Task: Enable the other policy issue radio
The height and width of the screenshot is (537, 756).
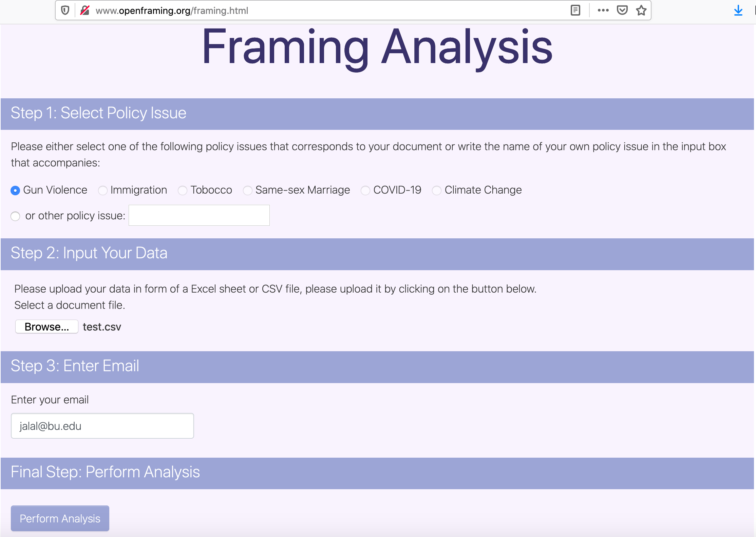Action: pos(15,216)
